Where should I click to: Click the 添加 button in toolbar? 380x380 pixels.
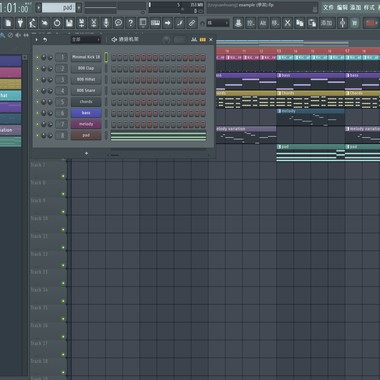point(326,23)
